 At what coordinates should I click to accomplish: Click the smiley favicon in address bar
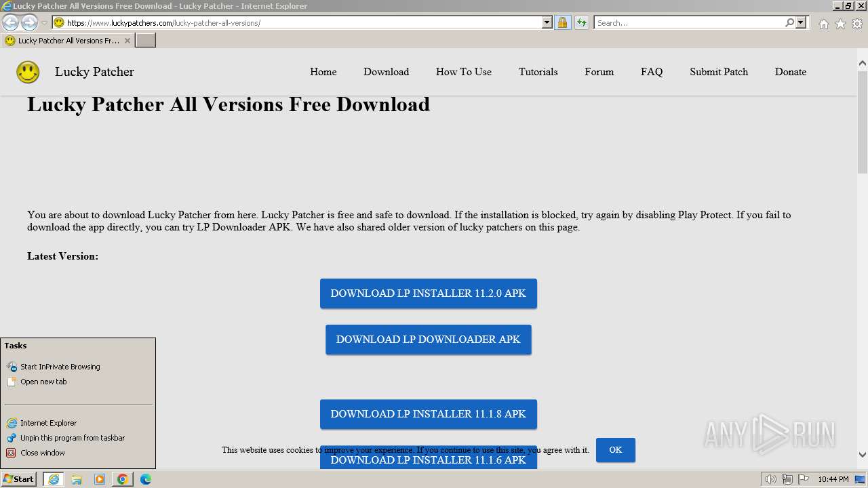(x=59, y=22)
